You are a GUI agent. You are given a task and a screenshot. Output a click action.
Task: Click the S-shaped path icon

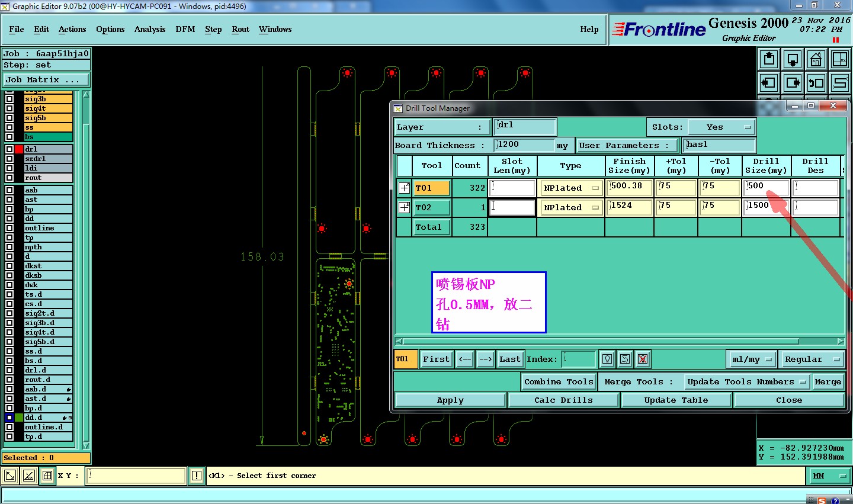tap(840, 83)
